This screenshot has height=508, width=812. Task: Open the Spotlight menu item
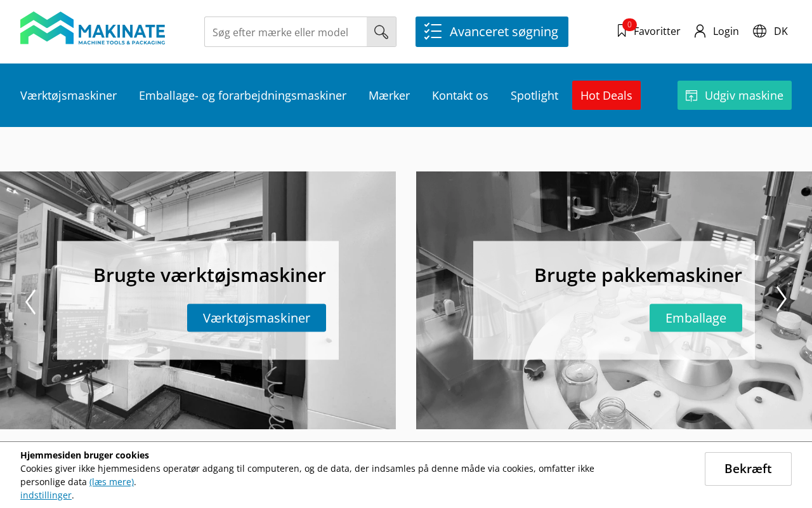(534, 95)
